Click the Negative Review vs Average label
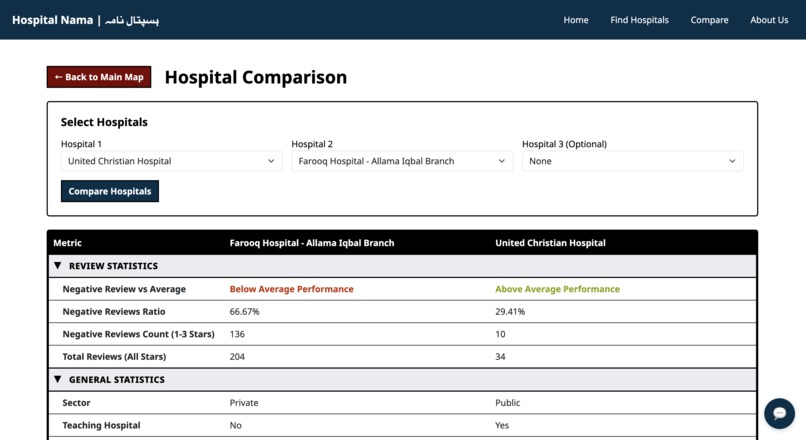Screen dimensions: 806x440 click(124, 289)
